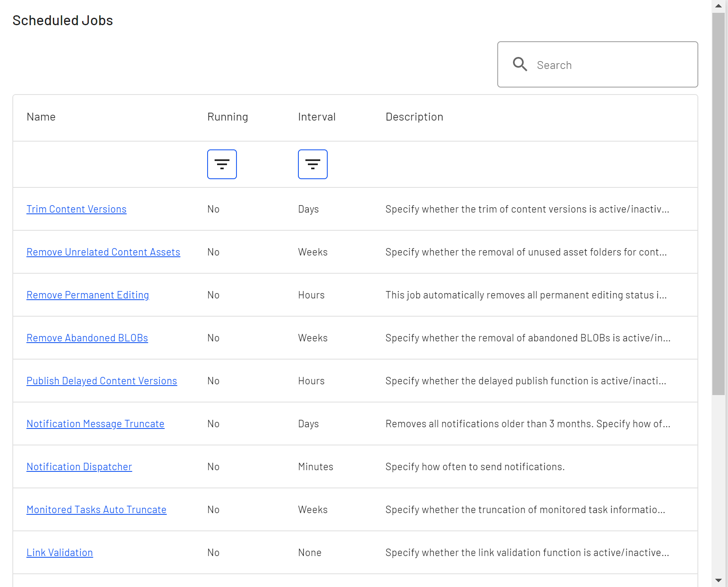The height and width of the screenshot is (587, 728).
Task: Click the Name column header
Action: (x=41, y=117)
